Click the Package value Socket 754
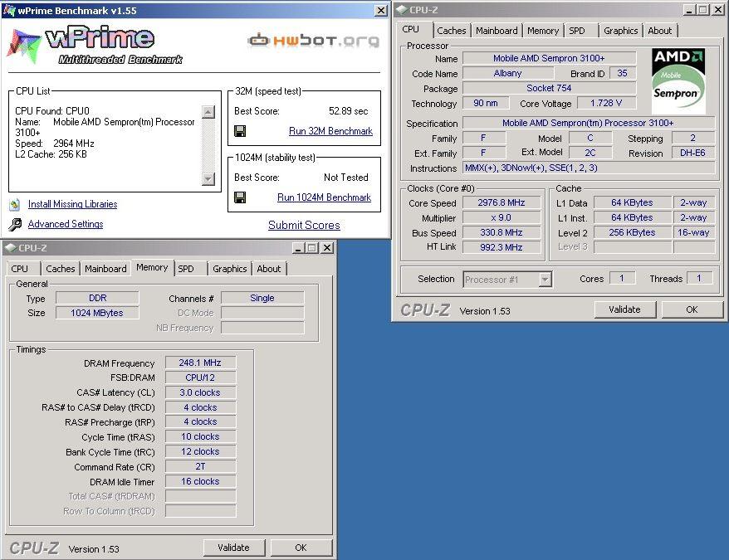Viewport: 729px width, 560px height. (549, 88)
